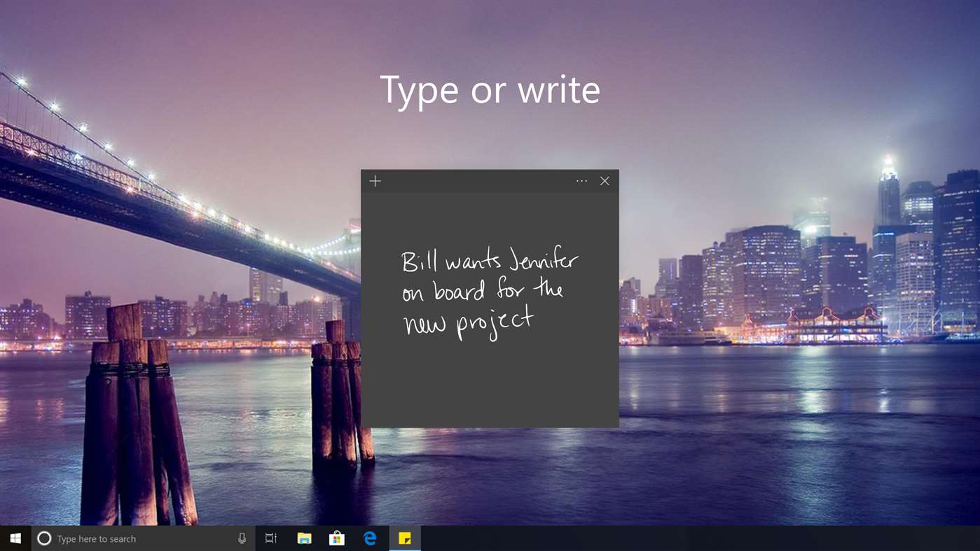Open the Microsoft Store taskbar icon
This screenshot has width=980, height=551.
click(337, 538)
